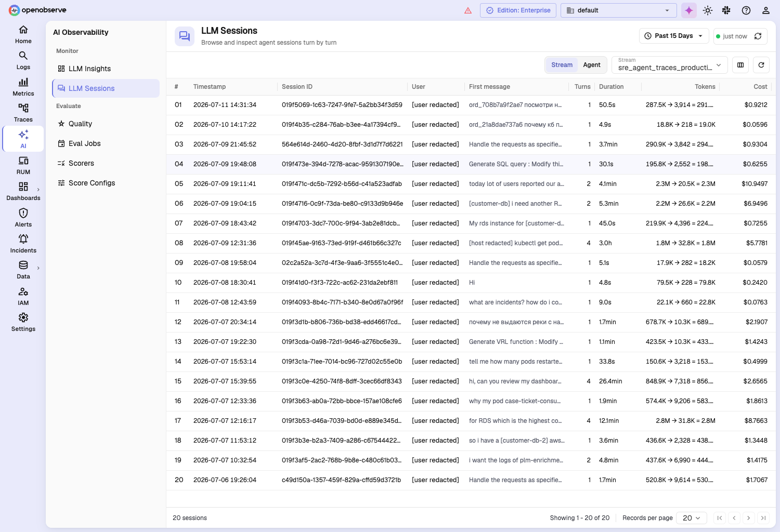Click the Edition: Enterprise badge
Image resolution: width=780 pixels, height=532 pixels.
pos(518,10)
